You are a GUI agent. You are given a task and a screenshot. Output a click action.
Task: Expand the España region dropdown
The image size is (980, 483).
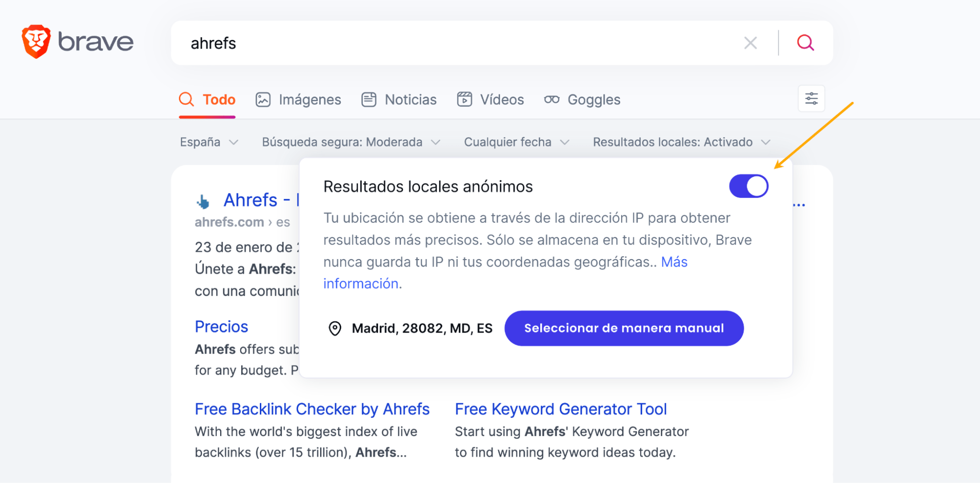[208, 142]
